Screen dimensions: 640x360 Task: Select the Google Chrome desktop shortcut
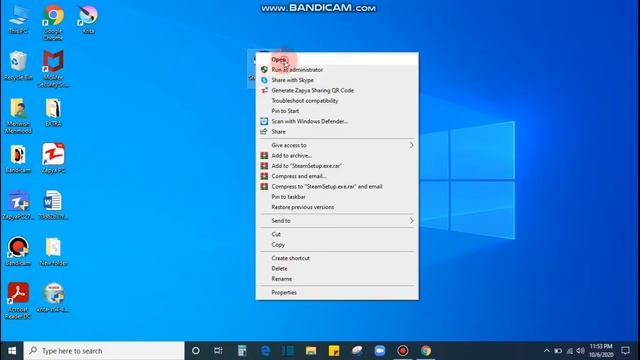click(53, 22)
